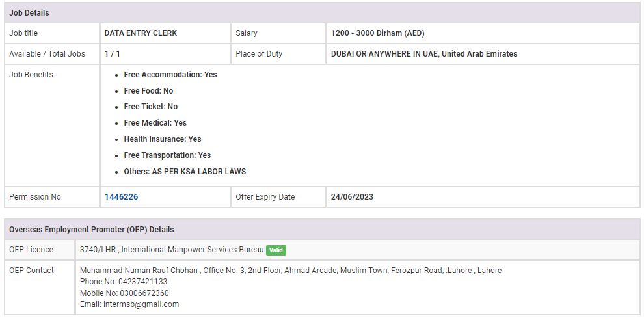Click the offer expiry date 24/06/2023
The image size is (644, 318).
click(x=352, y=197)
